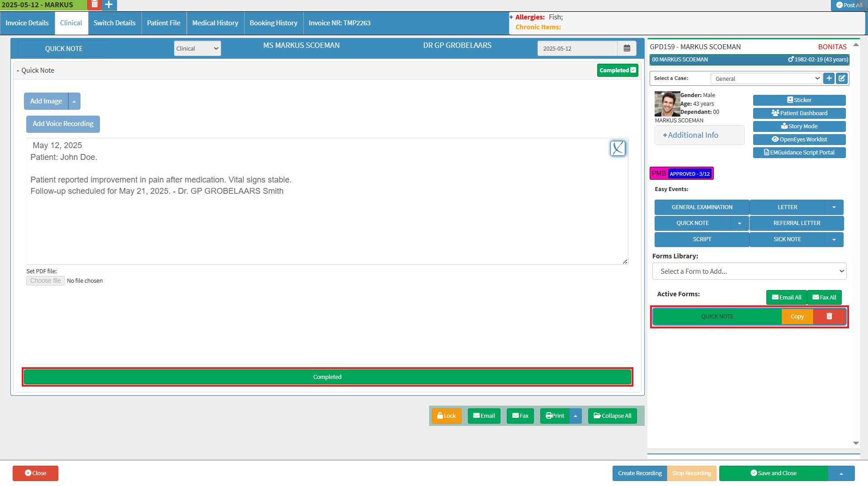Open the active QUICK NOTE form

pos(717,316)
